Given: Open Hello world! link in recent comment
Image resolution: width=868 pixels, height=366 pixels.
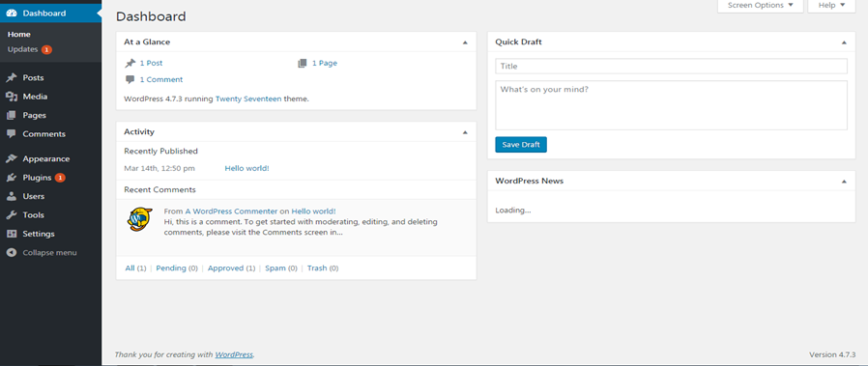Looking at the screenshot, I should (x=313, y=211).
